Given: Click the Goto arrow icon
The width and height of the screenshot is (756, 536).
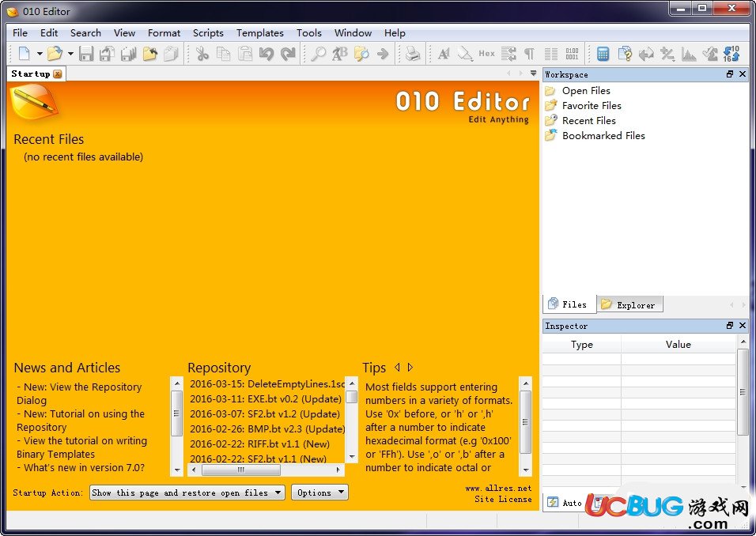Looking at the screenshot, I should pos(383,54).
